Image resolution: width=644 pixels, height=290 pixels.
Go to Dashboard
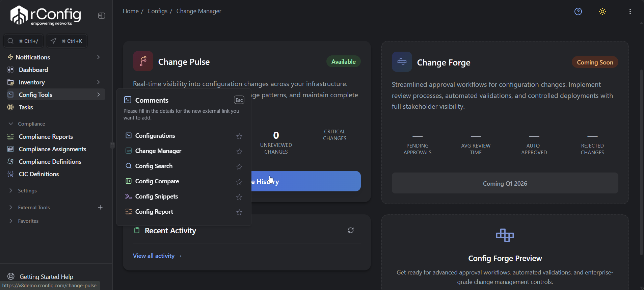pyautogui.click(x=33, y=70)
